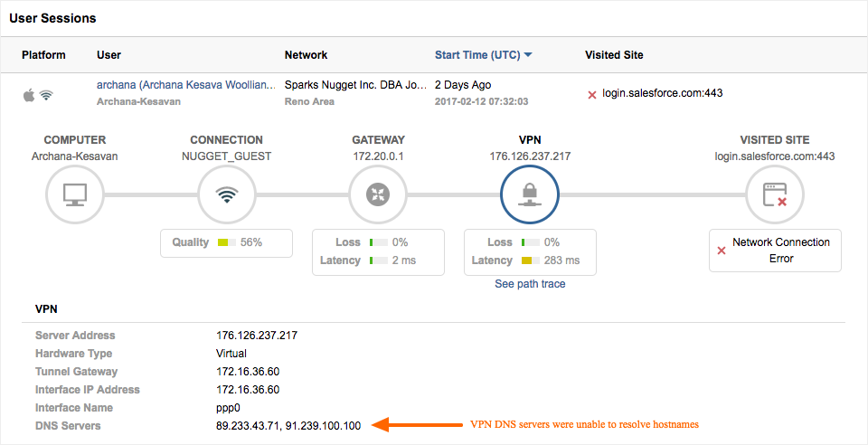The image size is (868, 445).
Task: Click red X in Network Connection Error box
Action: [x=722, y=251]
